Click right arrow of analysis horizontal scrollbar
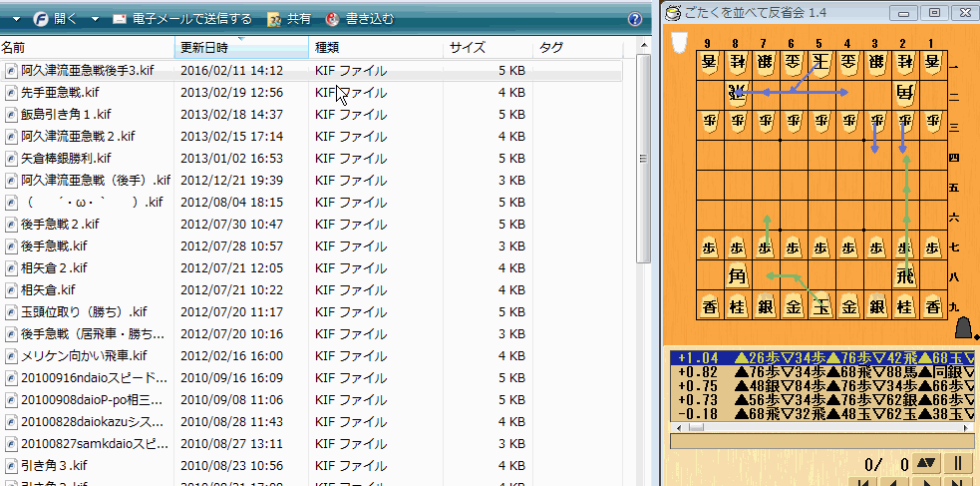This screenshot has width=980, height=486. [x=967, y=427]
